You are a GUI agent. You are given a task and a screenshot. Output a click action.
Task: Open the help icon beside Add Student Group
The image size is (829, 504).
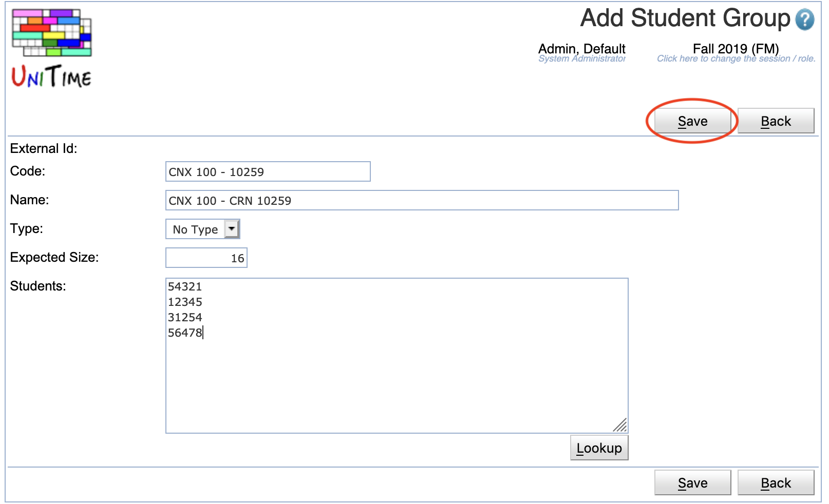click(804, 20)
